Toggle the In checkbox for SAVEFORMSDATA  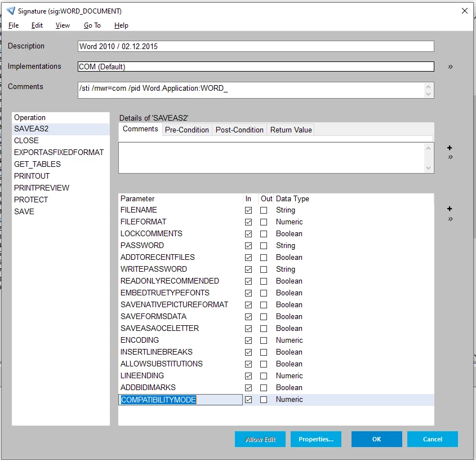point(248,317)
